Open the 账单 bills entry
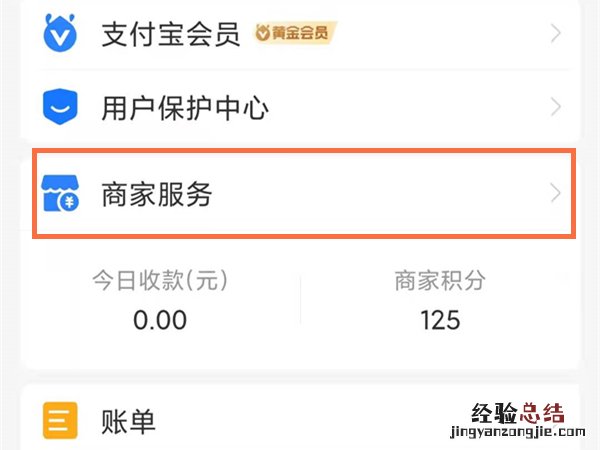Screen dimensions: 600x450 click(x=129, y=422)
